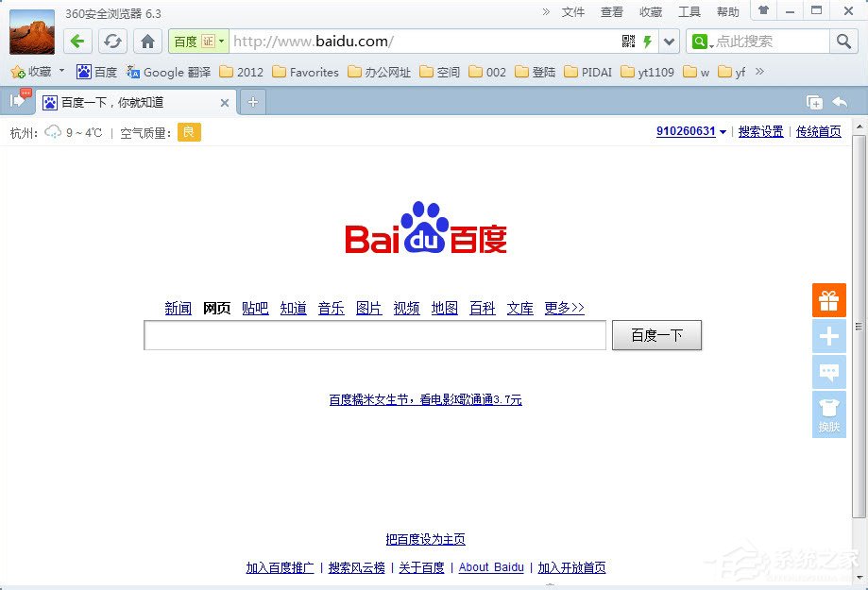Viewport: 868px width, 590px height.
Task: Click the feedback speech-bubble sidebar icon
Action: coord(828,372)
